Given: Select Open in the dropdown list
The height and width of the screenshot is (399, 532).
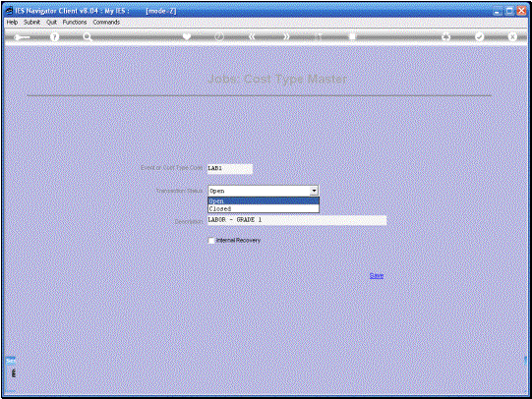Looking at the screenshot, I should 264,201.
